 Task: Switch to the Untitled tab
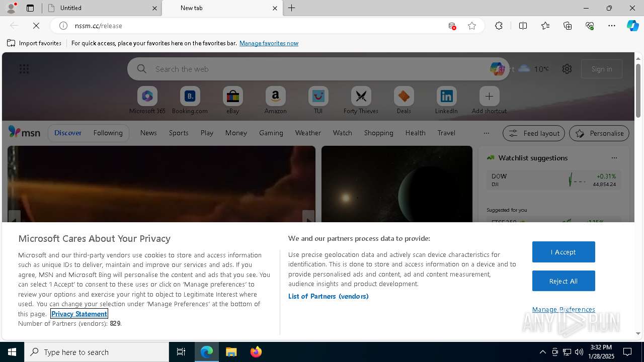tap(102, 8)
